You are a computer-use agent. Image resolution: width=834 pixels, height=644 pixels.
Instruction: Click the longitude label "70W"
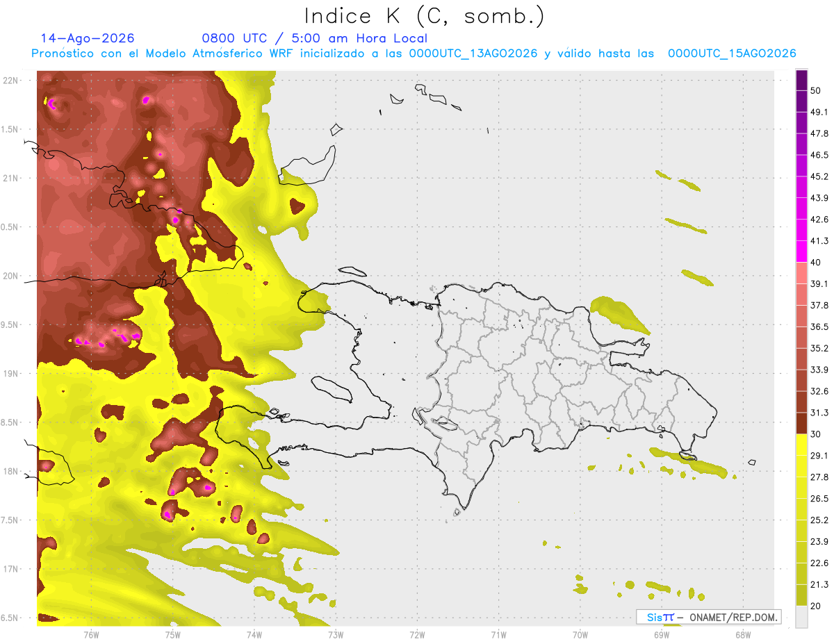[x=580, y=635]
